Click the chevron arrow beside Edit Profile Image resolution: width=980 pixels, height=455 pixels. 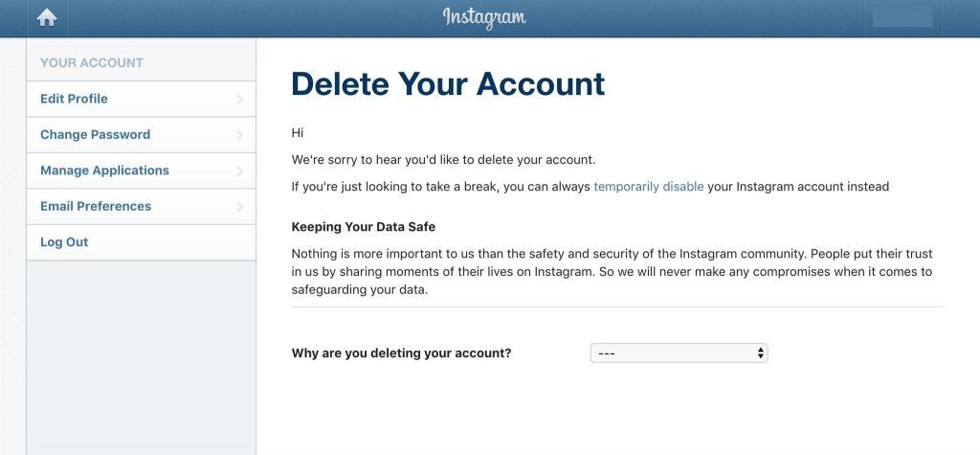(x=240, y=100)
